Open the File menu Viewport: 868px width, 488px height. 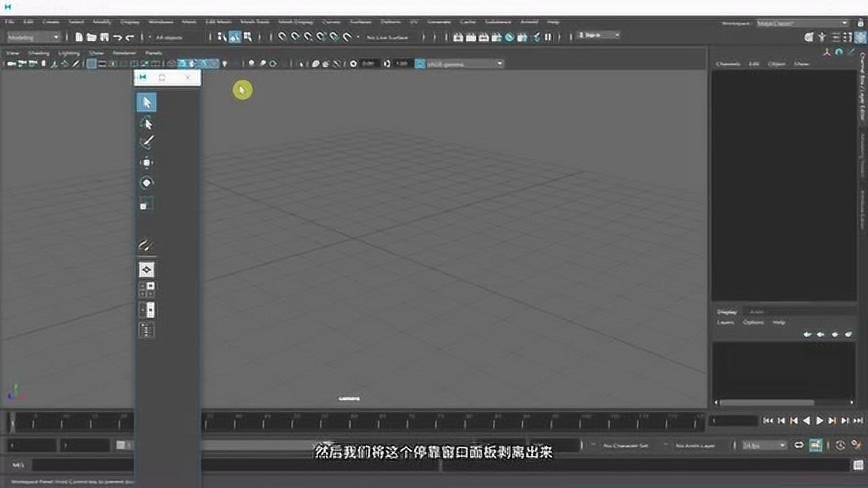pos(10,22)
